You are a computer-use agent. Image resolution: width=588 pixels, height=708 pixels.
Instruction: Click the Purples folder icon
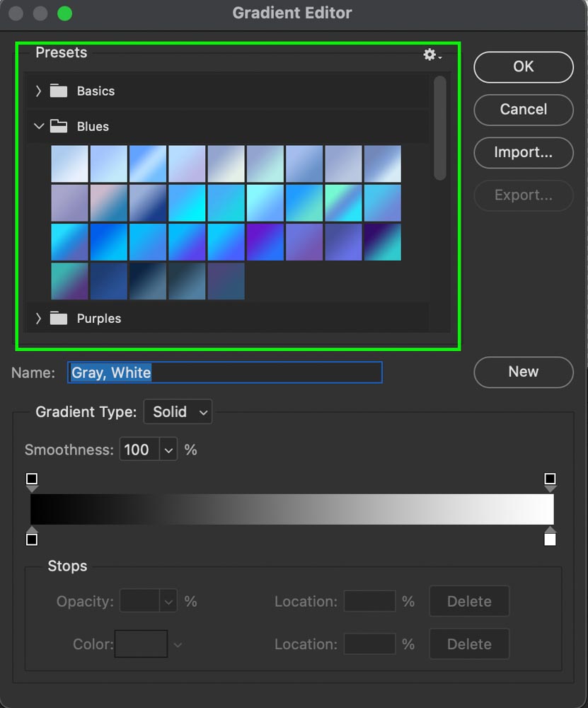(x=59, y=319)
